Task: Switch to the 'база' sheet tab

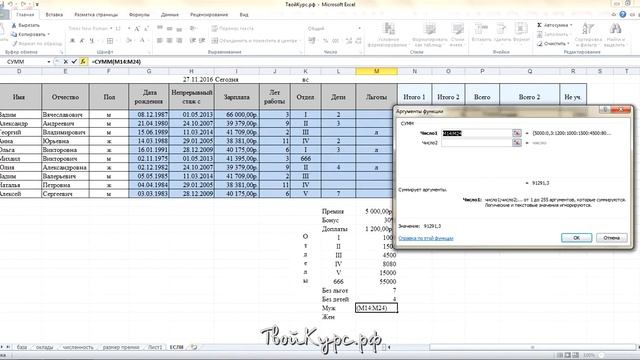Action: [22, 347]
